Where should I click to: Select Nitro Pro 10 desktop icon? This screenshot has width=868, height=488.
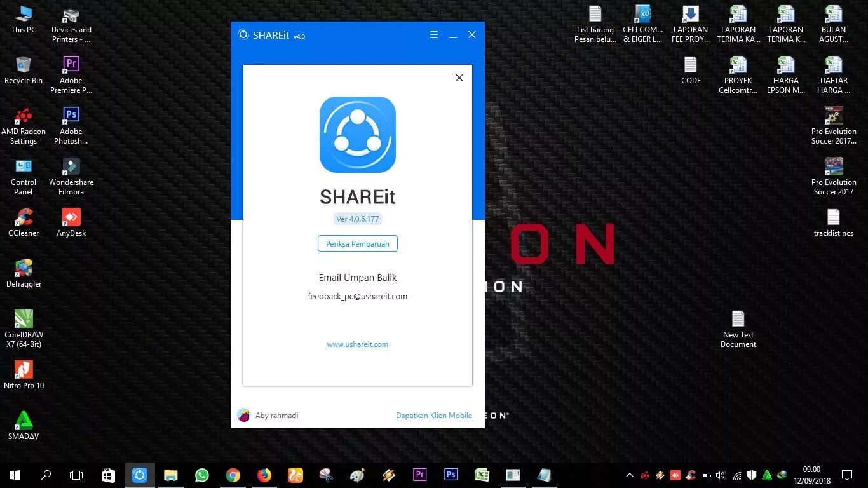[x=24, y=376]
